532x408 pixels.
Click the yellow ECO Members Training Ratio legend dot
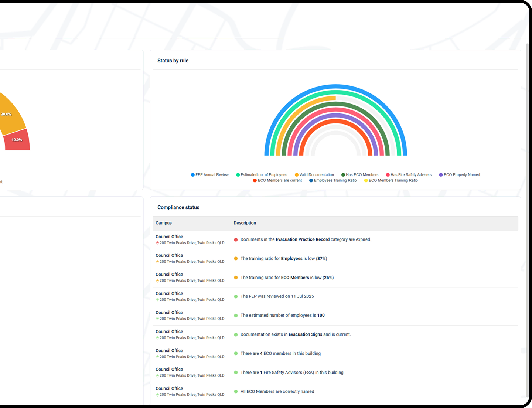click(365, 180)
